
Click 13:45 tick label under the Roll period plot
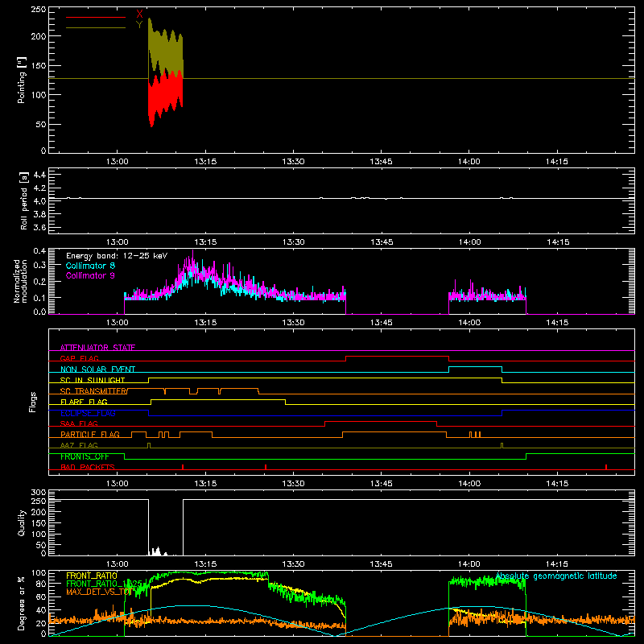(x=381, y=242)
